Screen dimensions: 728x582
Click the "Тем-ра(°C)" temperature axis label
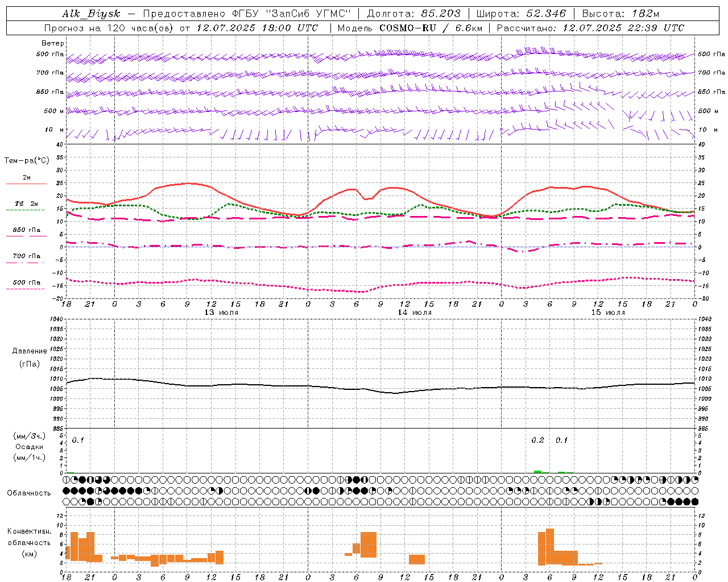coord(27,161)
